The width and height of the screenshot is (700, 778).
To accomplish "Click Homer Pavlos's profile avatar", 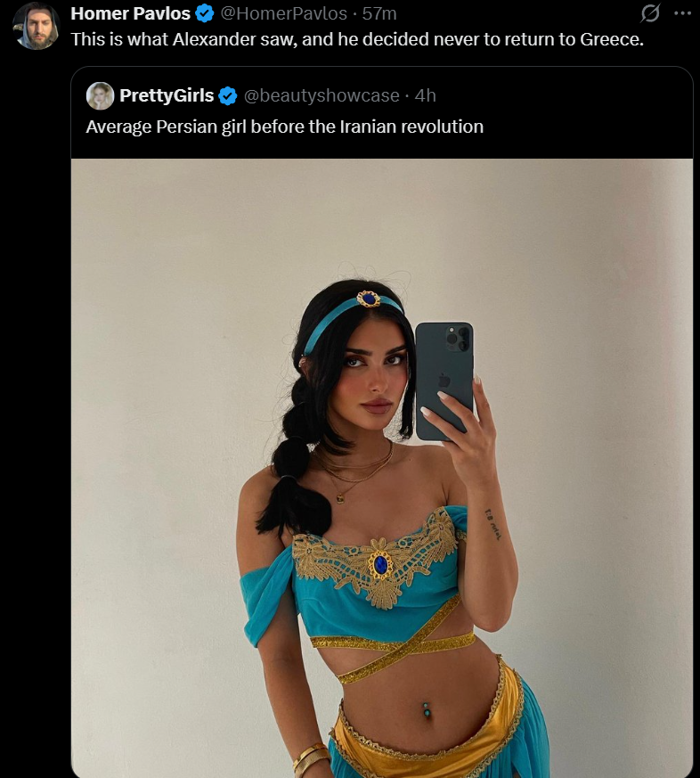I will [x=36, y=26].
